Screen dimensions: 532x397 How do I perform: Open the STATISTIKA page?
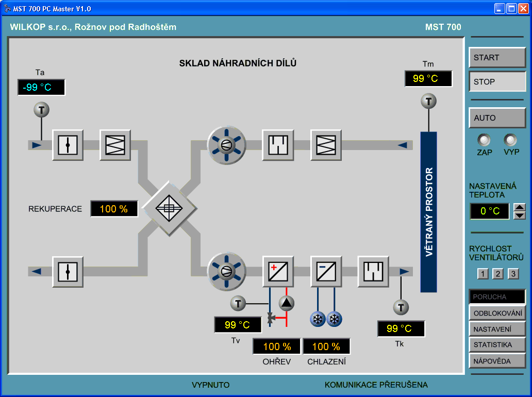point(497,345)
